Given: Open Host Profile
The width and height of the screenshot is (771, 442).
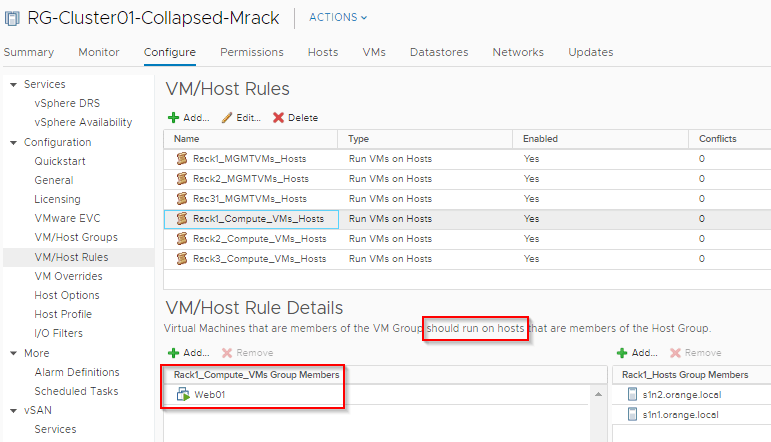Looking at the screenshot, I should click(x=63, y=314).
